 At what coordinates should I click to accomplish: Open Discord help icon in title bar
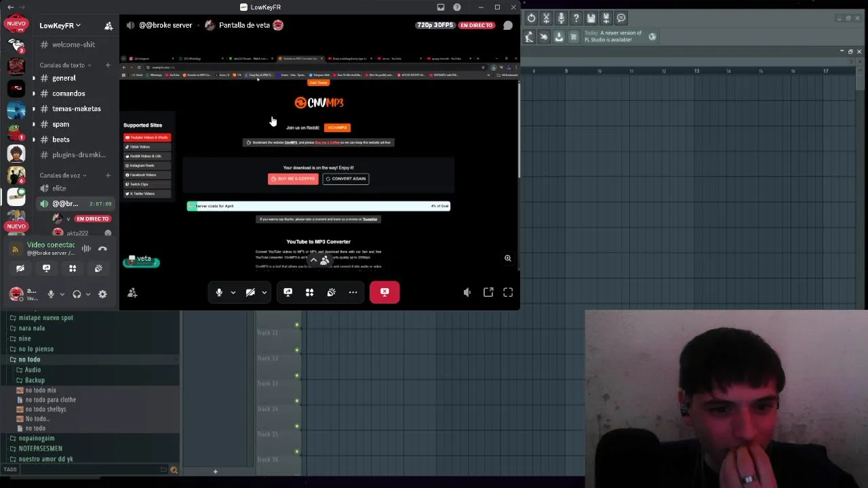(457, 7)
